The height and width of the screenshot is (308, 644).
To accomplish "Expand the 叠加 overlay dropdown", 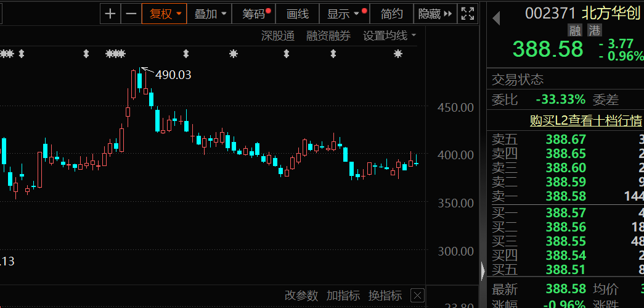I will (210, 14).
